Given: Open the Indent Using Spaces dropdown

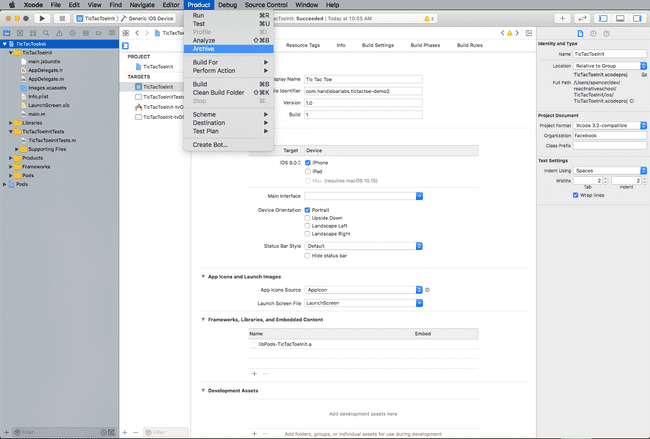Looking at the screenshot, I should click(610, 170).
